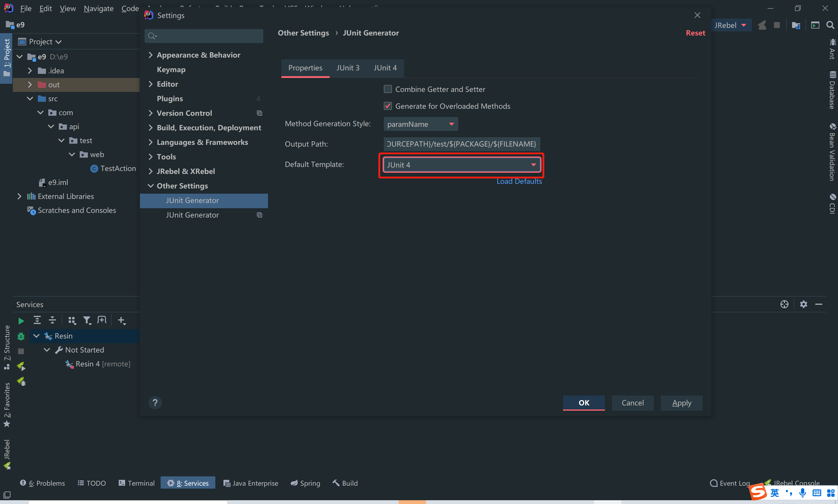This screenshot has width=838, height=504.
Task: Expand the out folder in Project tree
Action: pos(30,85)
